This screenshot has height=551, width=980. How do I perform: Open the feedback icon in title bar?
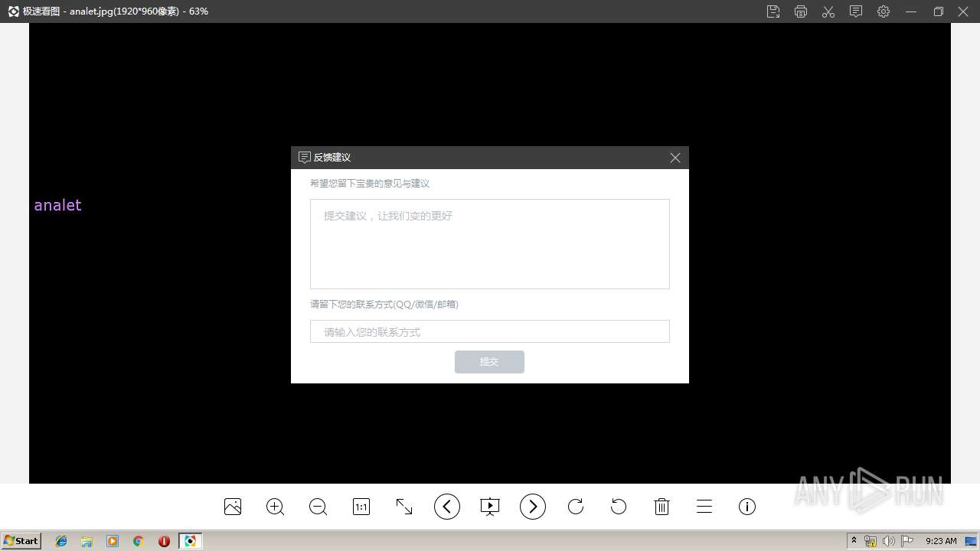[x=856, y=11]
